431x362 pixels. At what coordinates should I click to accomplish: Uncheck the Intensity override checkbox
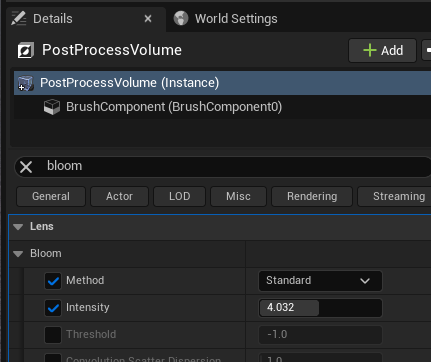(x=53, y=308)
